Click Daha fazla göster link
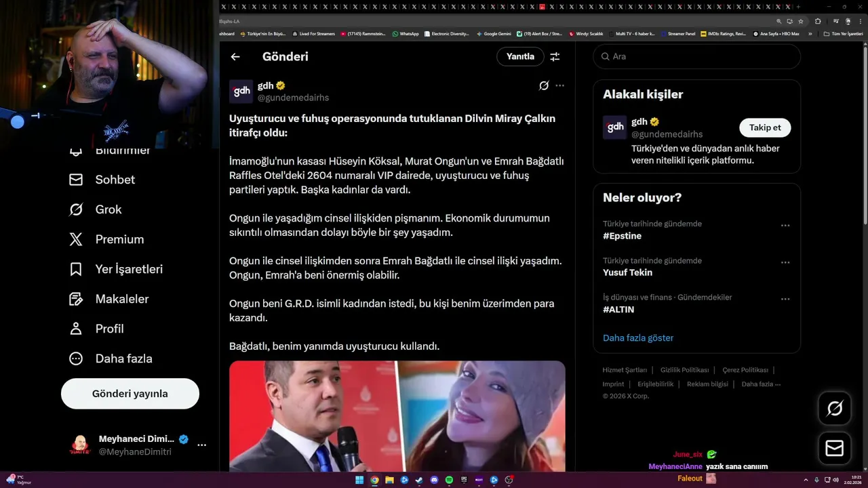Image resolution: width=868 pixels, height=488 pixels. coord(638,338)
